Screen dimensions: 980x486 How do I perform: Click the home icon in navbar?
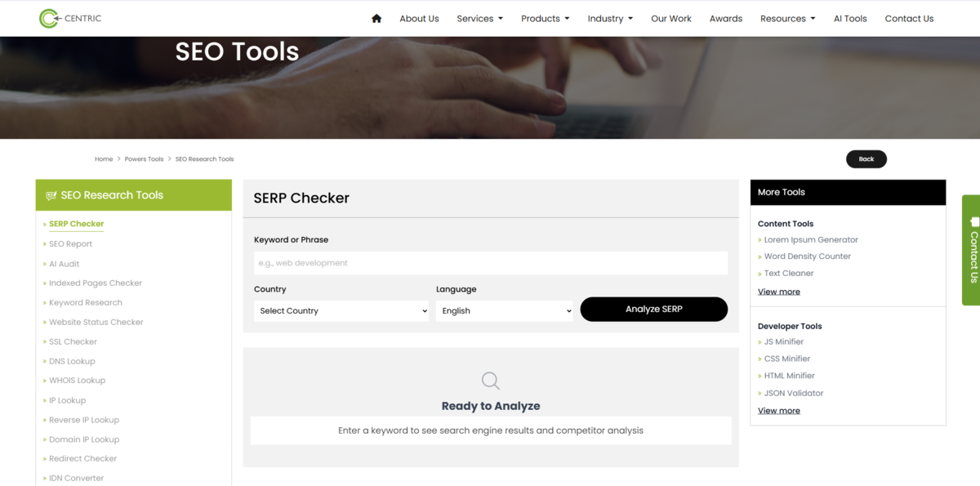point(376,19)
